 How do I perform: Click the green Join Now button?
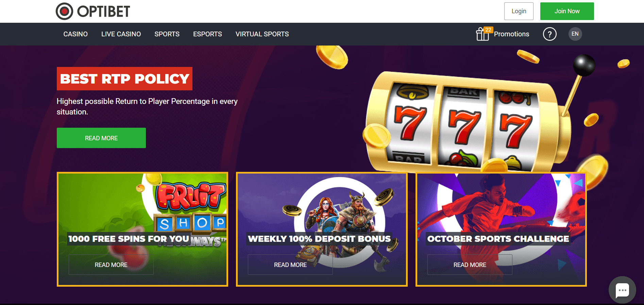pos(567,11)
